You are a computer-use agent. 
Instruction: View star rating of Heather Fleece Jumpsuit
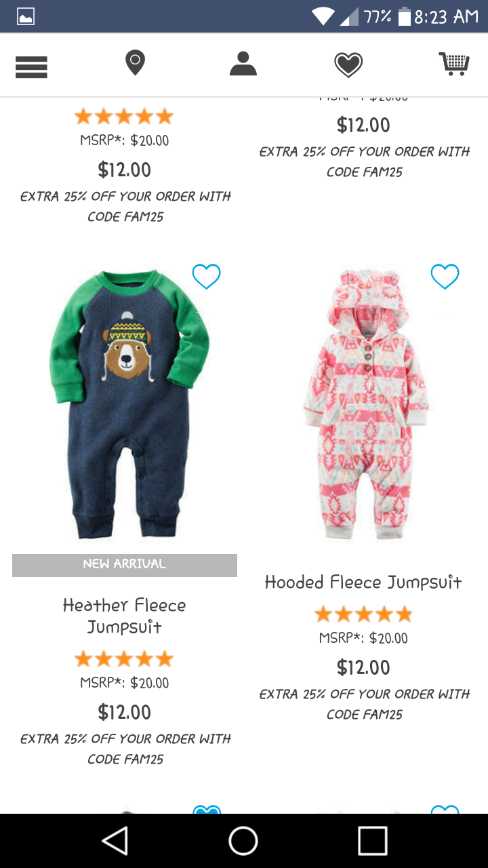point(124,658)
